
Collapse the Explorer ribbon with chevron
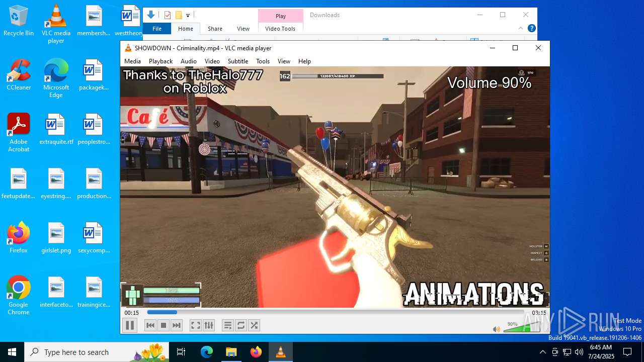[521, 29]
